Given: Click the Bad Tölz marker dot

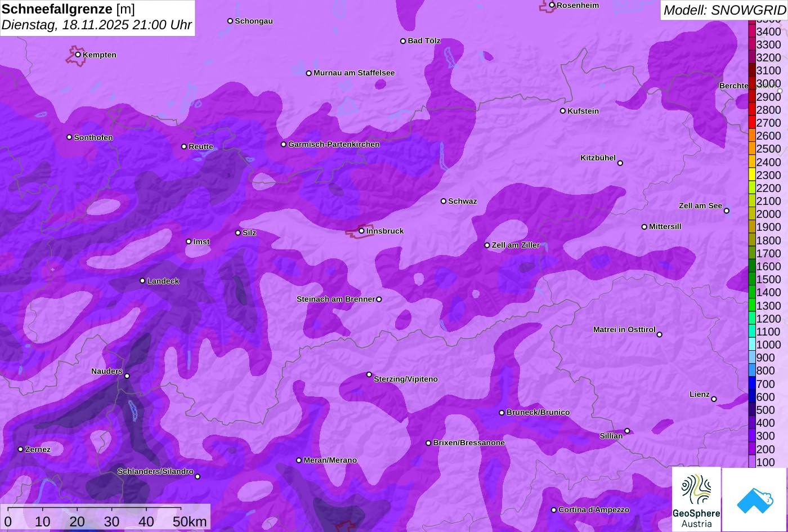Looking at the screenshot, I should (403, 41).
